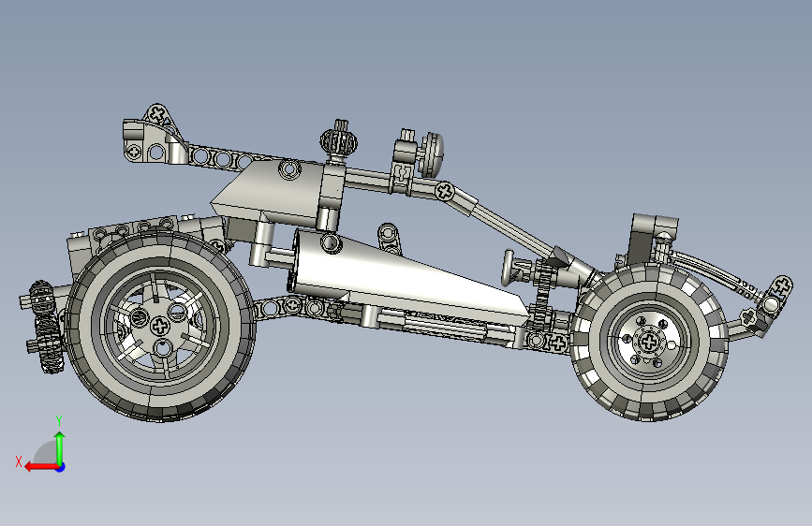
Task: Select the right wheel's center hub
Action: [x=648, y=342]
